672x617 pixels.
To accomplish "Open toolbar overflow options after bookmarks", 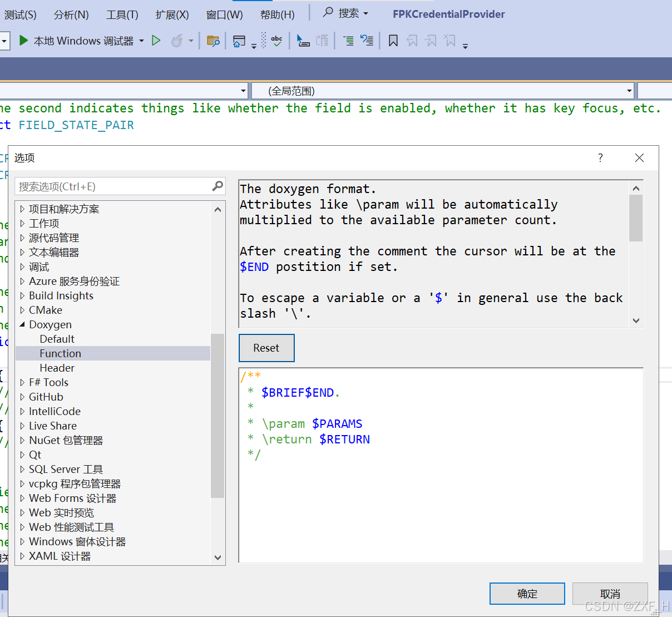I will pyautogui.click(x=466, y=46).
